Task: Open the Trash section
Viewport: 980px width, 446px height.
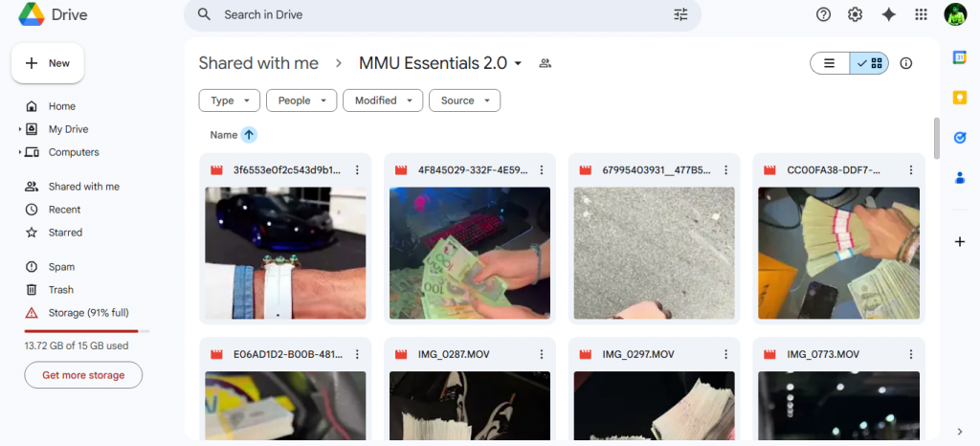Action: coord(61,290)
